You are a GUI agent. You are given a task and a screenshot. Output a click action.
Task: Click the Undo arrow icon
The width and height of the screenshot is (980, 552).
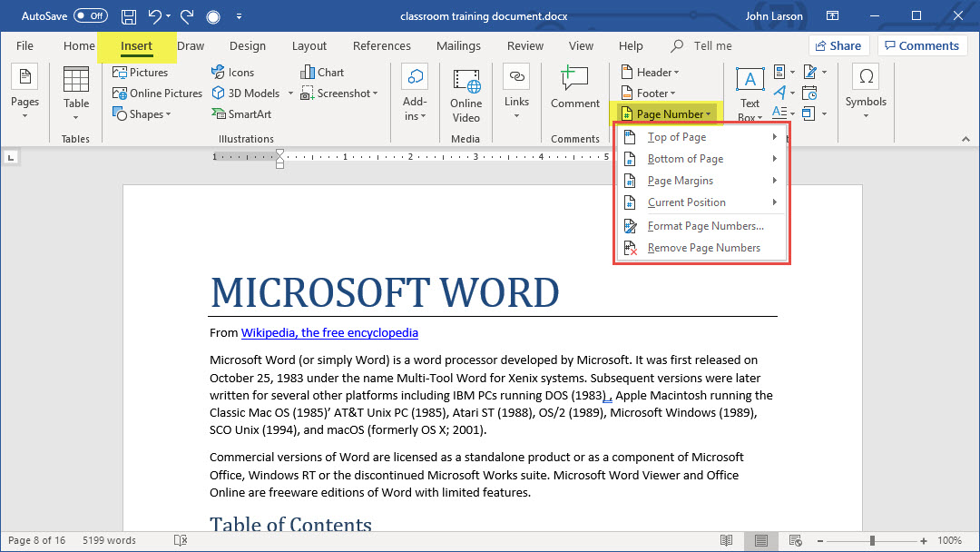pyautogui.click(x=155, y=16)
